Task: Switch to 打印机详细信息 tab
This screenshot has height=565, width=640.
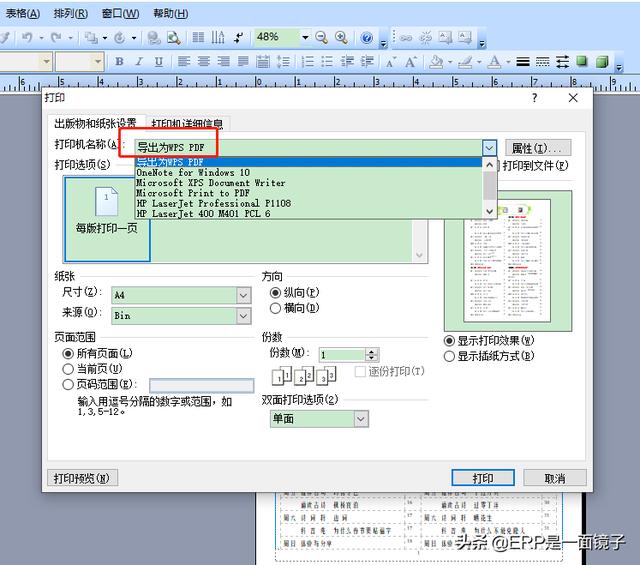Action: click(187, 123)
